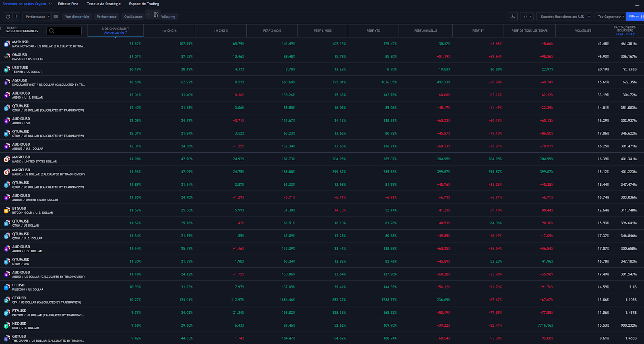Click the NEOUSD coin logo
The image size is (644, 344).
tap(7, 325)
